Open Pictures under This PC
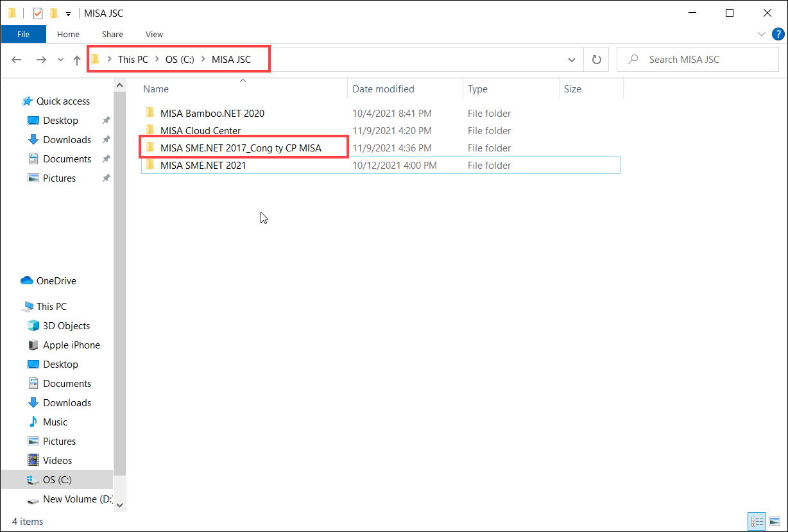This screenshot has width=788, height=532. [x=59, y=441]
